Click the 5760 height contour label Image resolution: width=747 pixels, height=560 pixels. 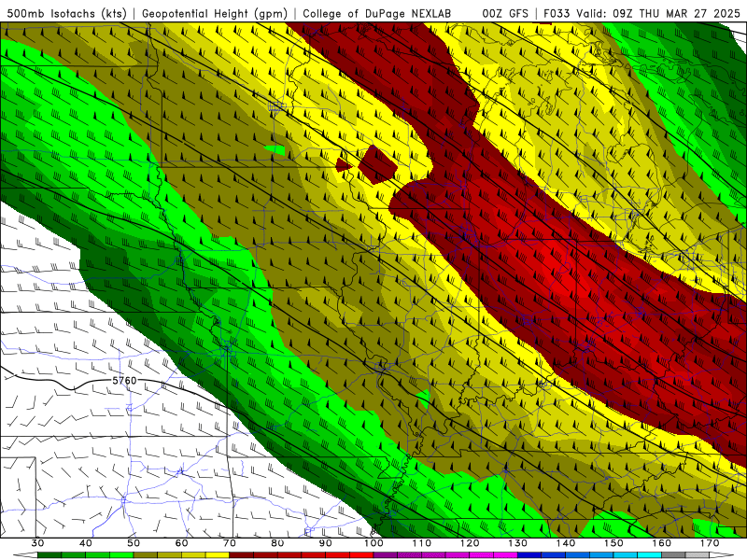[124, 381]
